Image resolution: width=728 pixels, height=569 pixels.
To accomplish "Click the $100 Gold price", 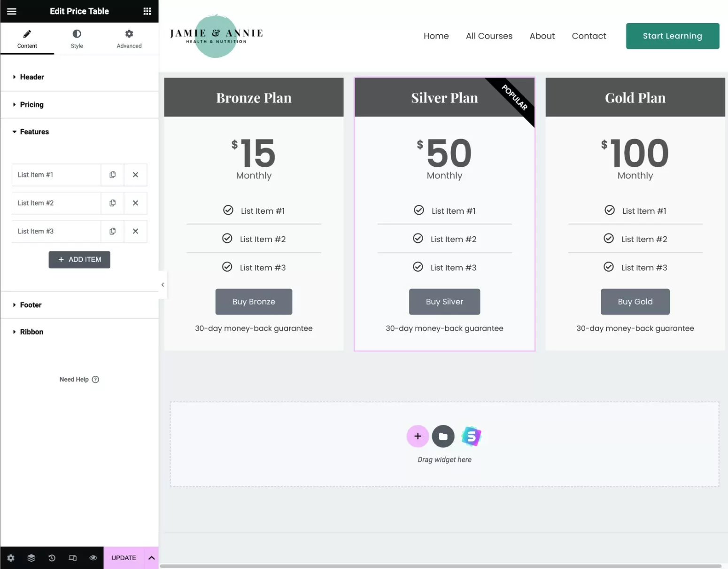I will point(635,153).
